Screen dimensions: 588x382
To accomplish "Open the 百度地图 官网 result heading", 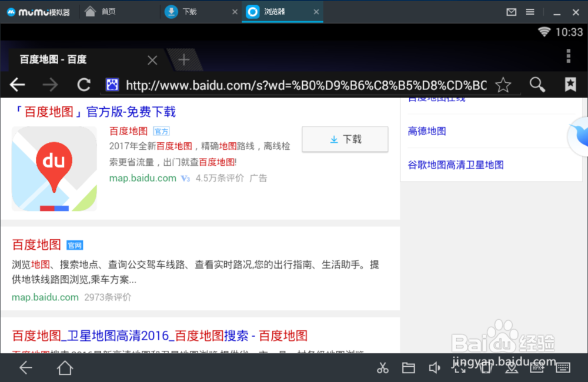I will 36,245.
